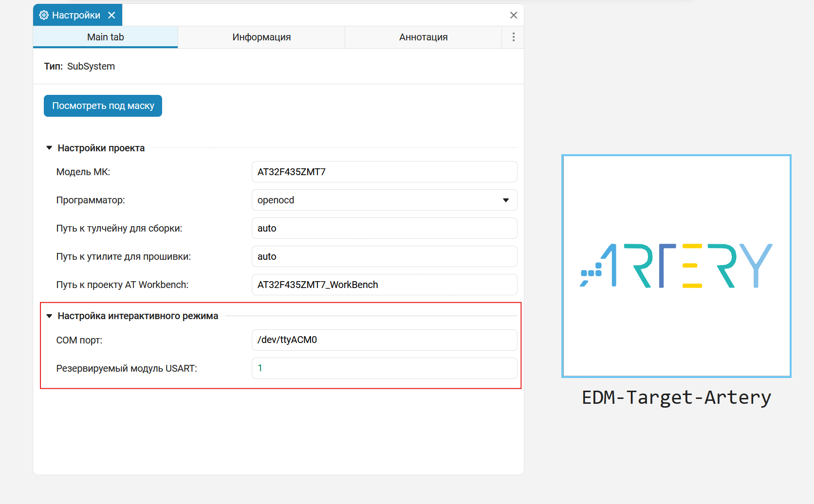Click the Путь к тулчейну для сборки field
Image resolution: width=814 pixels, height=504 pixels.
click(385, 228)
